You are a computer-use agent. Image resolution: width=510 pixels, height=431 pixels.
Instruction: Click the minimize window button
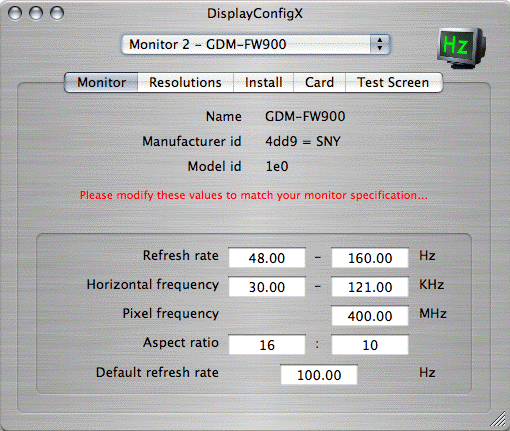[36, 13]
